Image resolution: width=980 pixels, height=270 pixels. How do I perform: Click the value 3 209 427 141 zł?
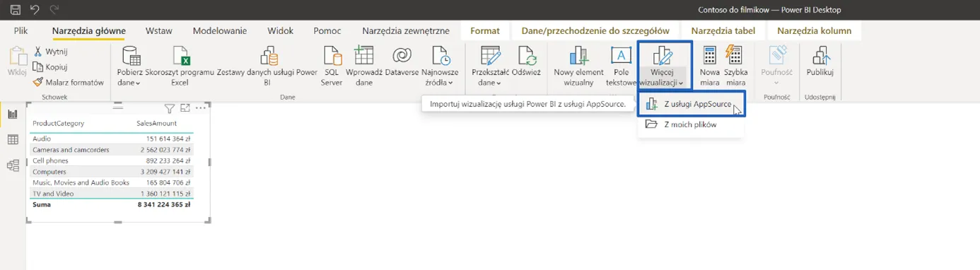(166, 172)
